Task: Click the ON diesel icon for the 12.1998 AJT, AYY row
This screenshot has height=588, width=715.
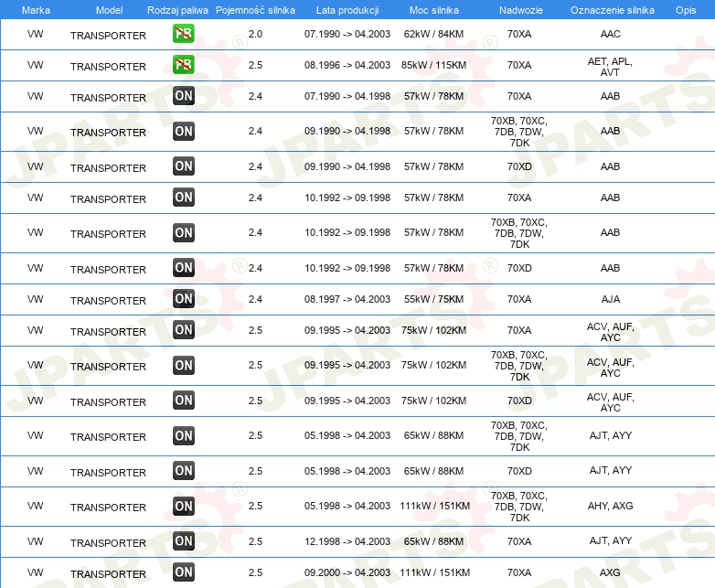Action: [183, 541]
